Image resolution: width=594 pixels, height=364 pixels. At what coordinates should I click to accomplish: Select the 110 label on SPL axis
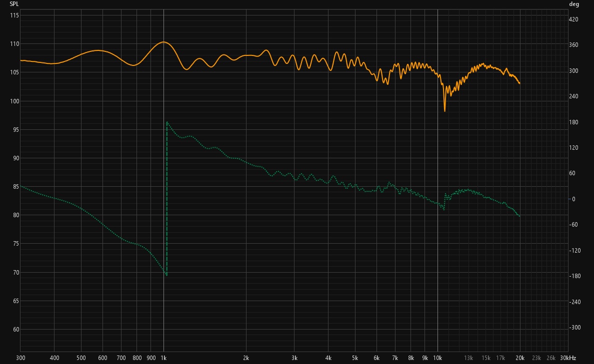(x=14, y=44)
